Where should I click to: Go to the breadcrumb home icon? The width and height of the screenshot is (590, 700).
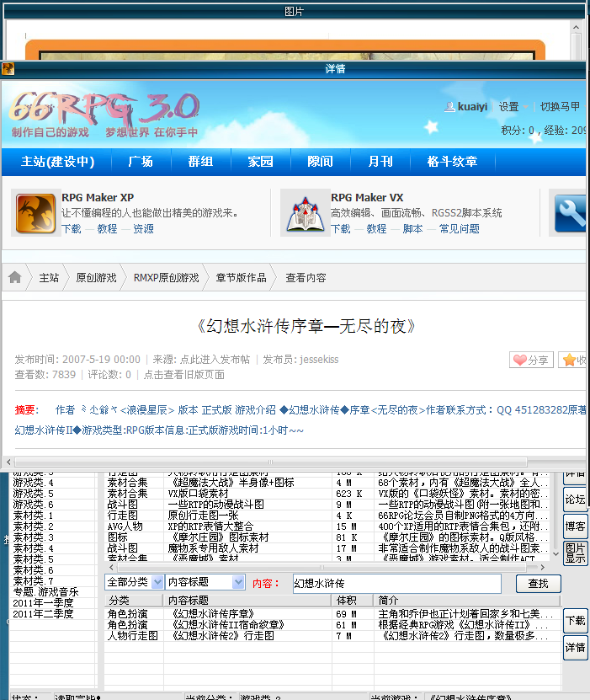(x=14, y=277)
